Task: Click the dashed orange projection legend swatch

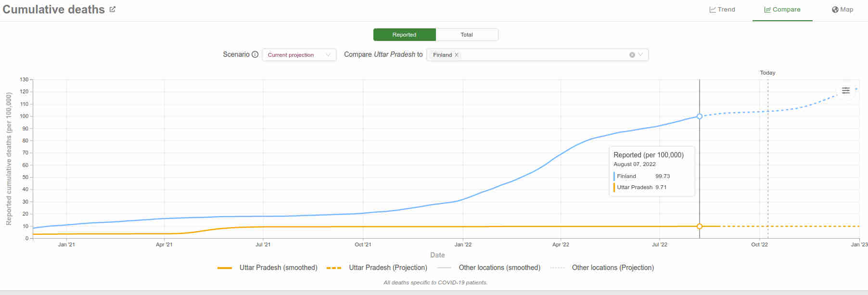Action: coord(334,268)
